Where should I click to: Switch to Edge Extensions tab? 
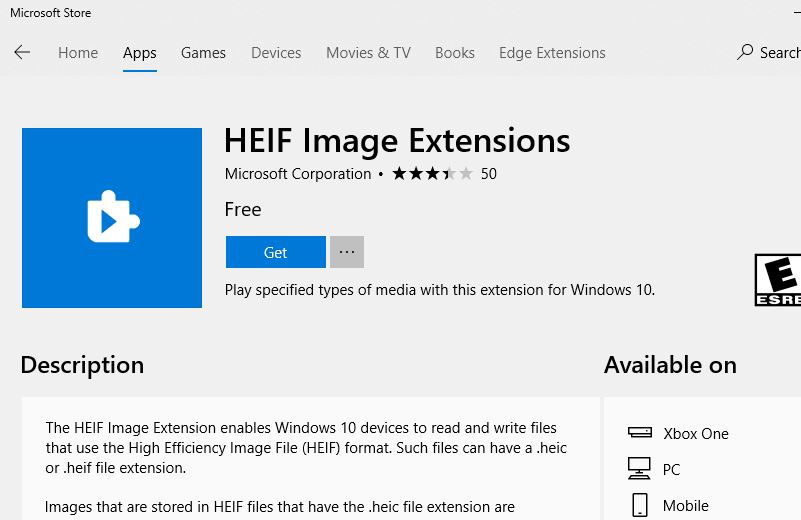[552, 53]
